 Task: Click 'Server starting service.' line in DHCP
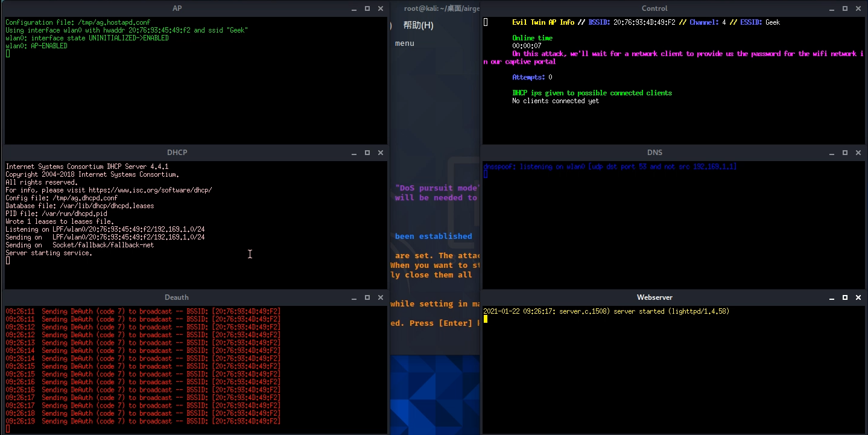pos(49,253)
